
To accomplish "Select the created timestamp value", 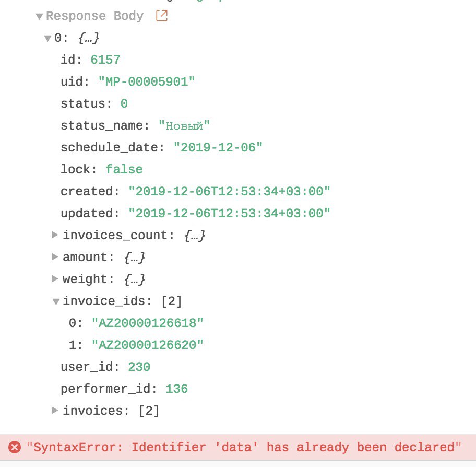I will (230, 192).
